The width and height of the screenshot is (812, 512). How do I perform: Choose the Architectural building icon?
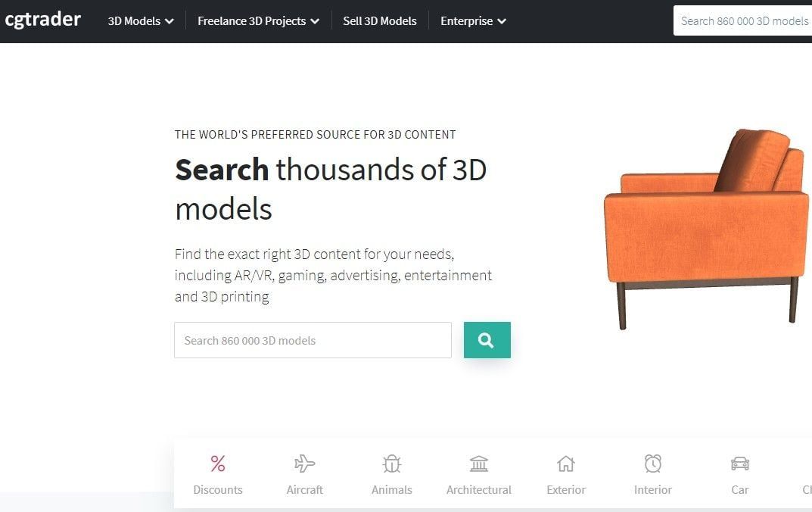pyautogui.click(x=479, y=464)
